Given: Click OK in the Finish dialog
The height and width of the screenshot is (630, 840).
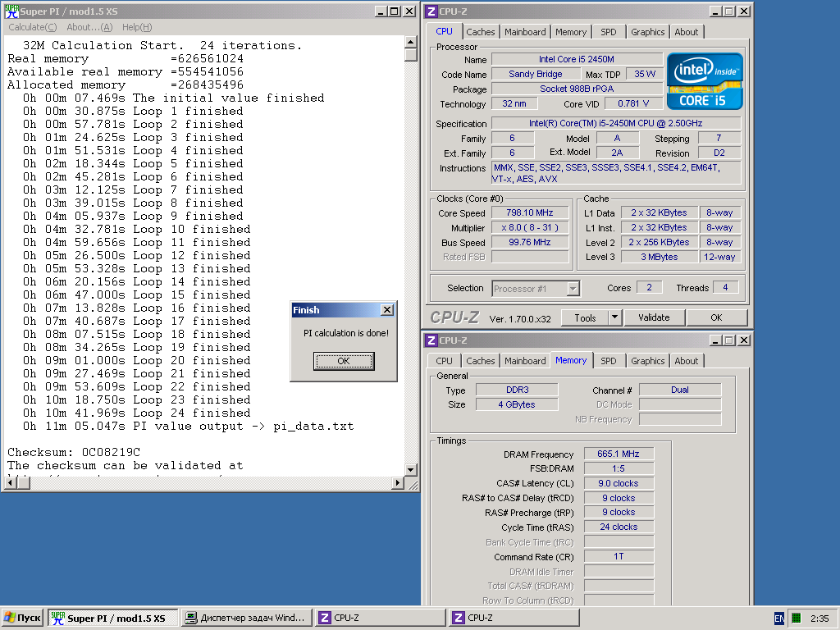Looking at the screenshot, I should pyautogui.click(x=344, y=361).
